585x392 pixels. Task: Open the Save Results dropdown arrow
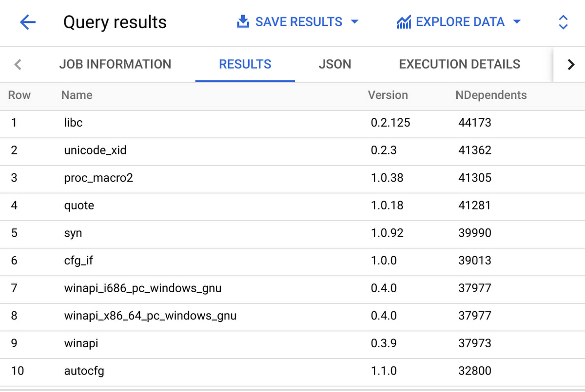point(355,22)
